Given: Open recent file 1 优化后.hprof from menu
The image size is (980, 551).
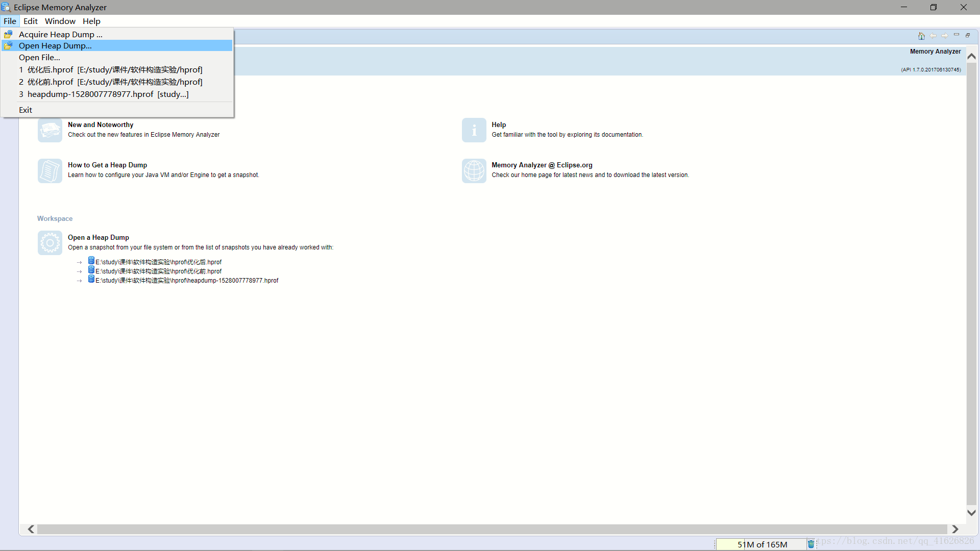Looking at the screenshot, I should point(117,69).
